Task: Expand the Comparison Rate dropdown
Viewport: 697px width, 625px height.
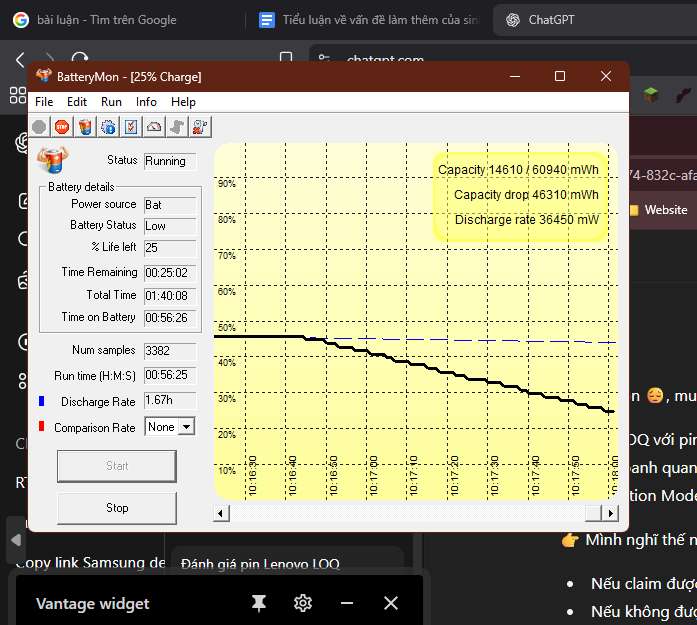Action: tap(185, 427)
